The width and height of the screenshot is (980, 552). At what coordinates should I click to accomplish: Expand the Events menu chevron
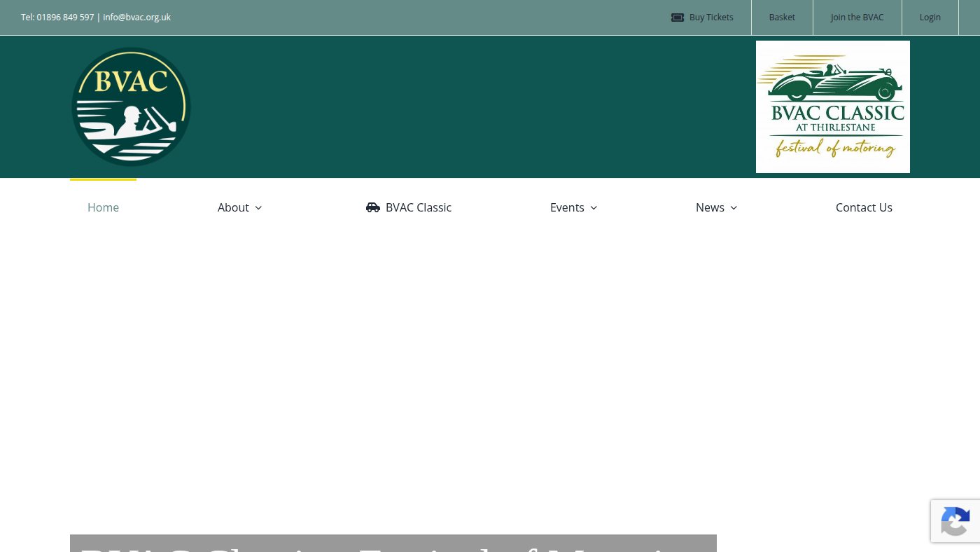(x=594, y=208)
